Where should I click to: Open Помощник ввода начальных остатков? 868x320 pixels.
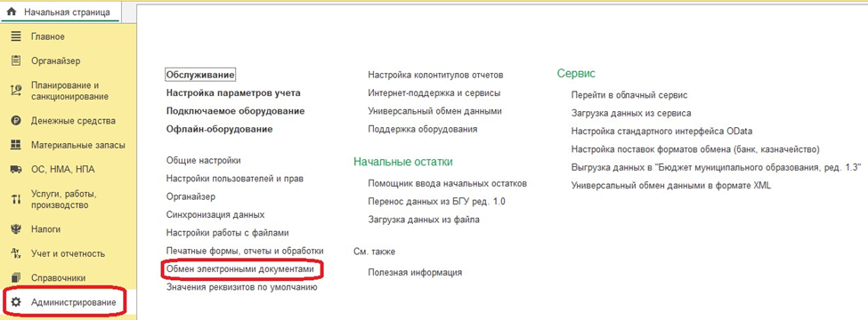(x=447, y=183)
